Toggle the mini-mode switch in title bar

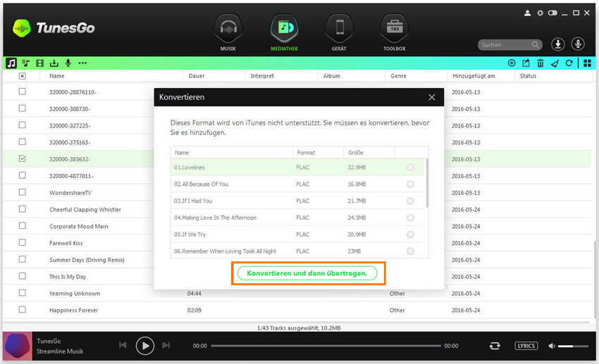click(555, 13)
